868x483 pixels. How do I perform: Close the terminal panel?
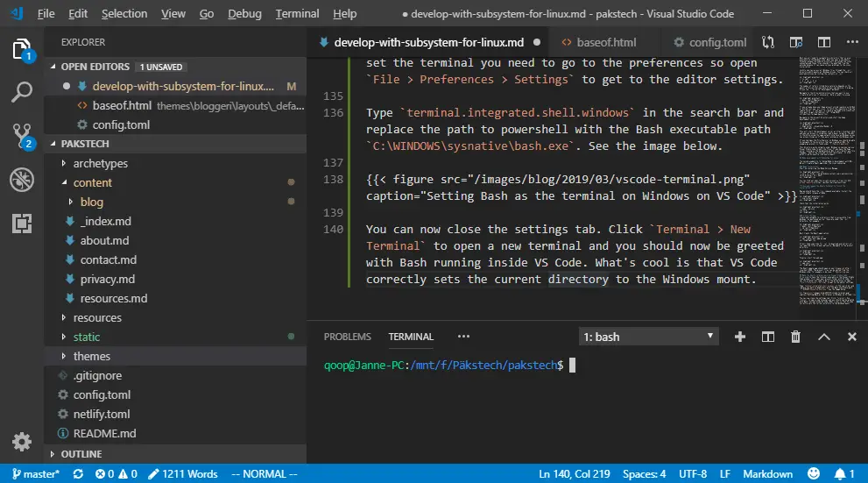(852, 337)
